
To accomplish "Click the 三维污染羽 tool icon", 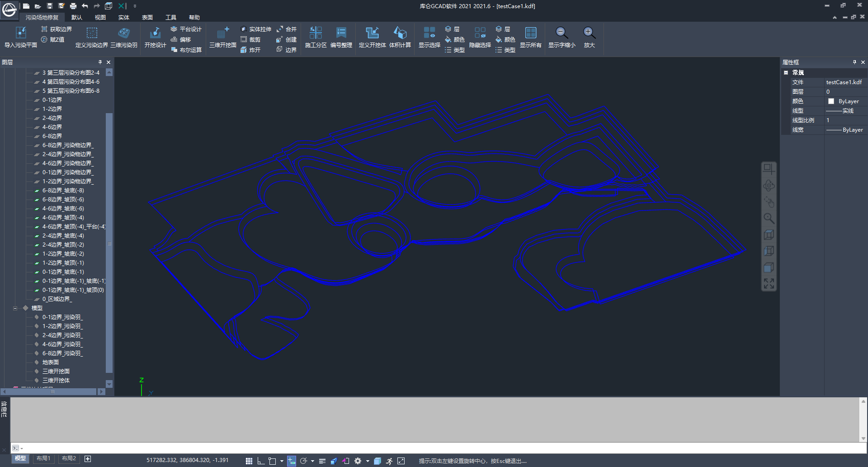I will [x=123, y=33].
